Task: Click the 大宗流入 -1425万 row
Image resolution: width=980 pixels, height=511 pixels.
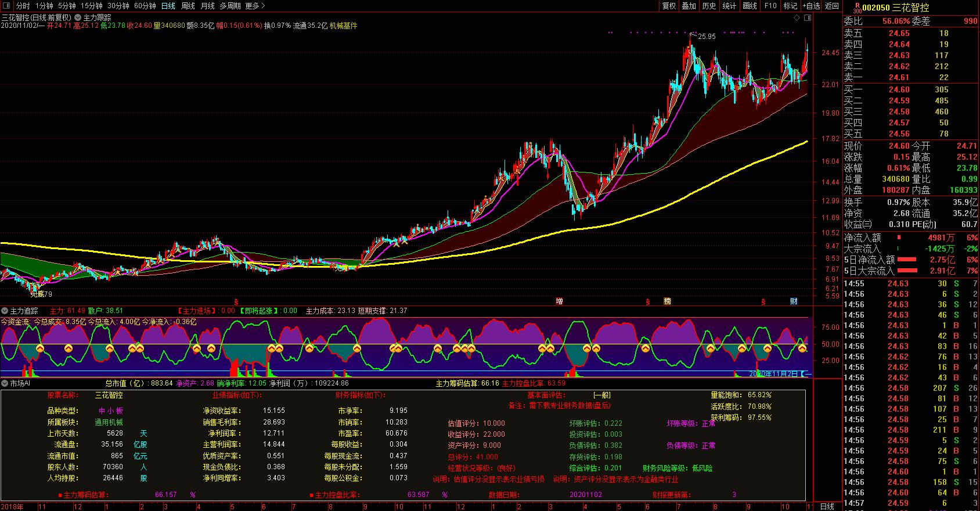Action: click(x=911, y=249)
